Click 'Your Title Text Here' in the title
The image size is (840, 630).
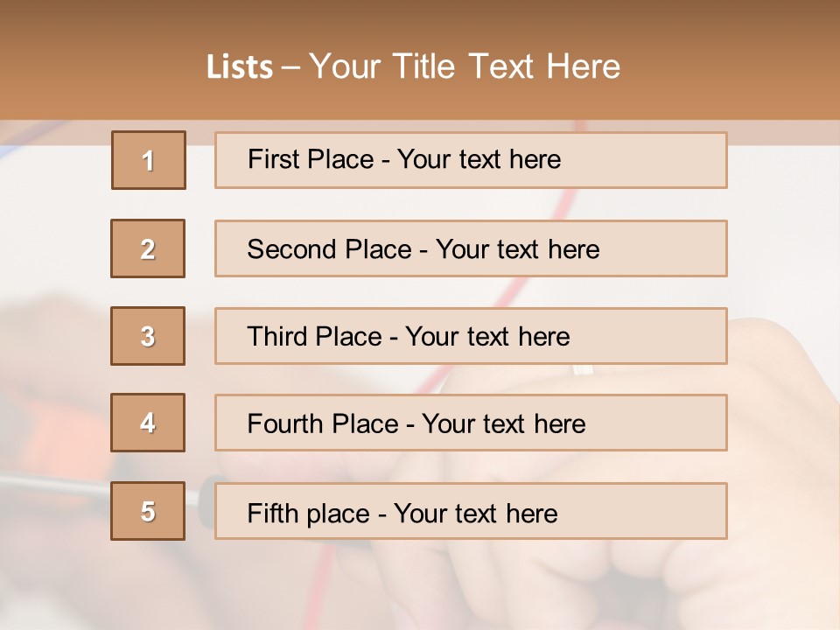(465, 67)
